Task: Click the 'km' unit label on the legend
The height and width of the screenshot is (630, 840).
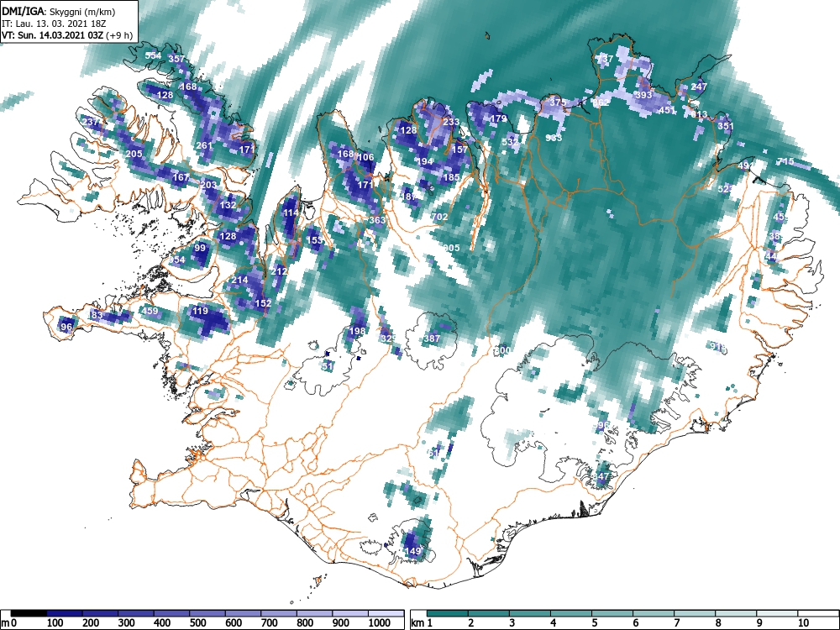Action: point(417,623)
